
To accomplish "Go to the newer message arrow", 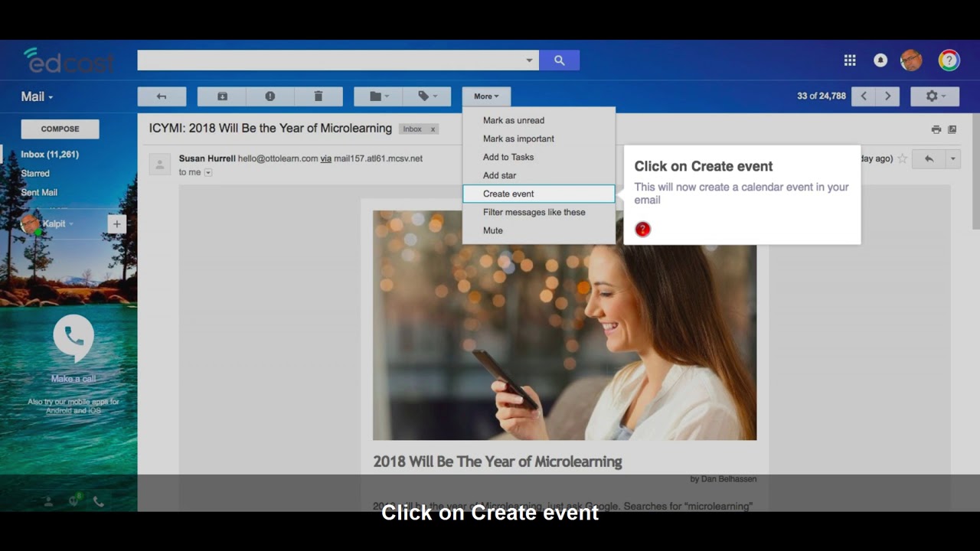I will click(864, 96).
